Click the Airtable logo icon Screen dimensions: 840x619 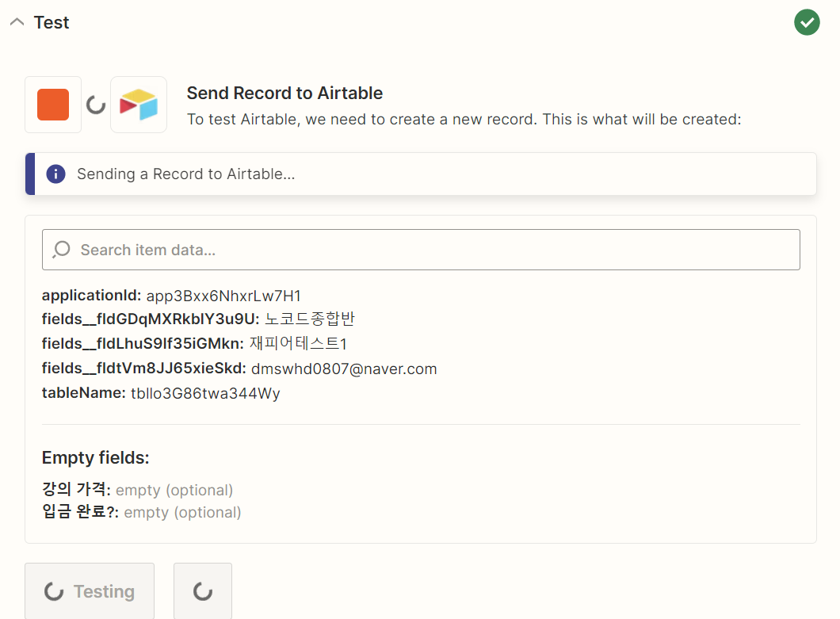pos(139,105)
